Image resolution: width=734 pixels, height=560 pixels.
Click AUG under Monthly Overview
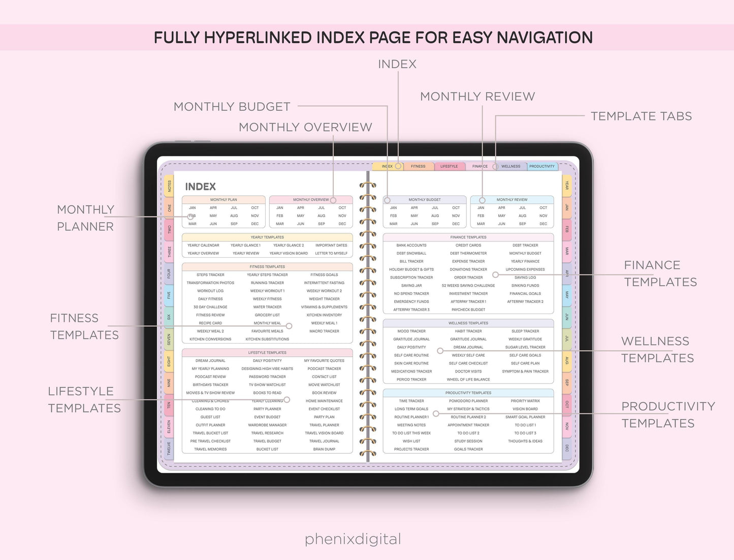[x=322, y=216]
